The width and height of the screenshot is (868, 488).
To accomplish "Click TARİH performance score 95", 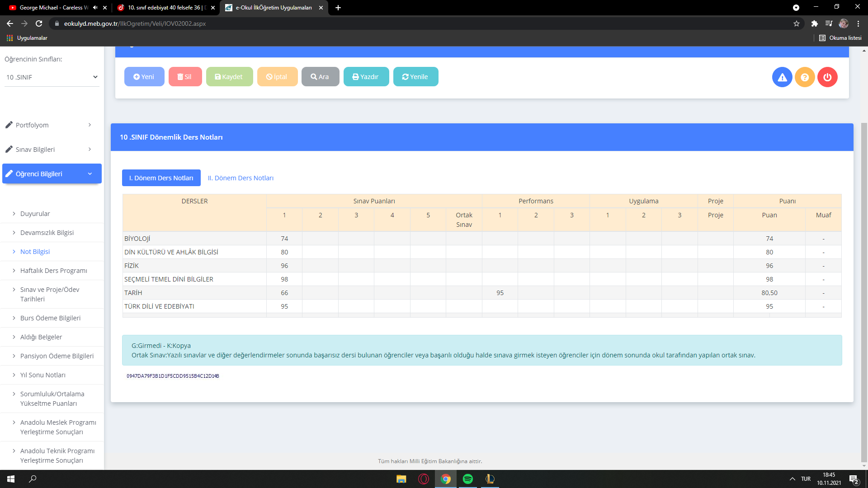I will (500, 293).
